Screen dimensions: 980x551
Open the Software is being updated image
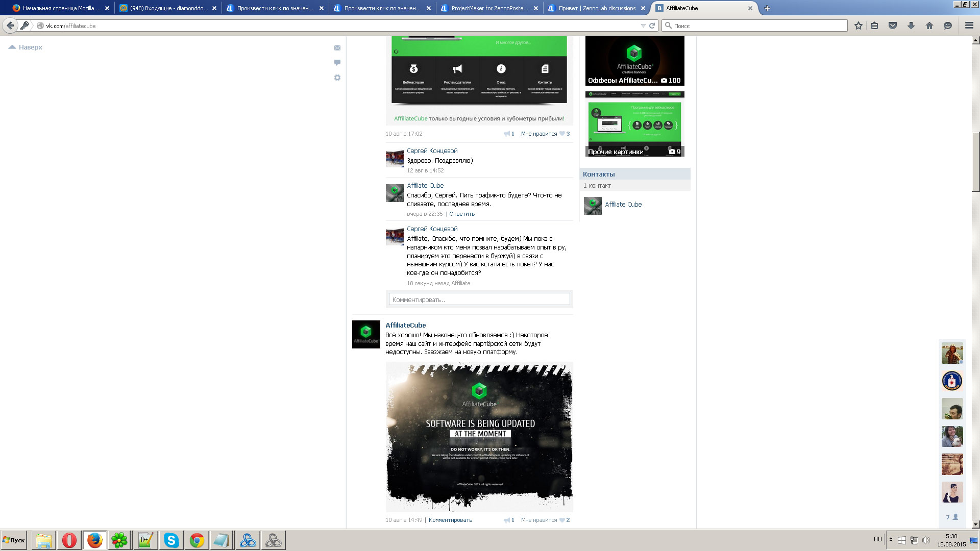click(x=479, y=437)
